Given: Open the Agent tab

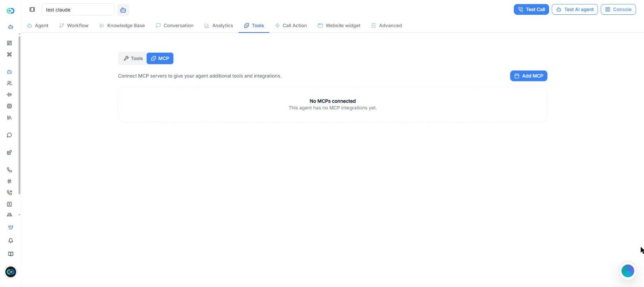Looking at the screenshot, I should (x=38, y=25).
